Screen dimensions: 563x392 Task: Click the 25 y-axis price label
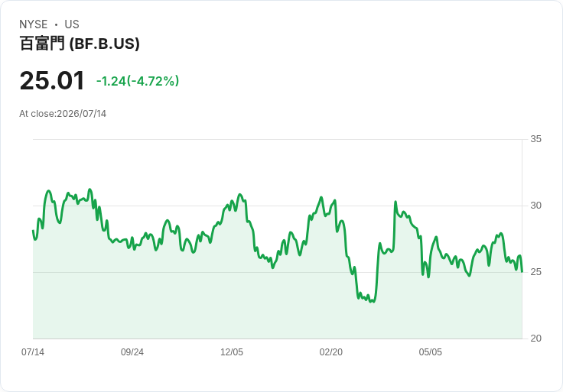(535, 272)
